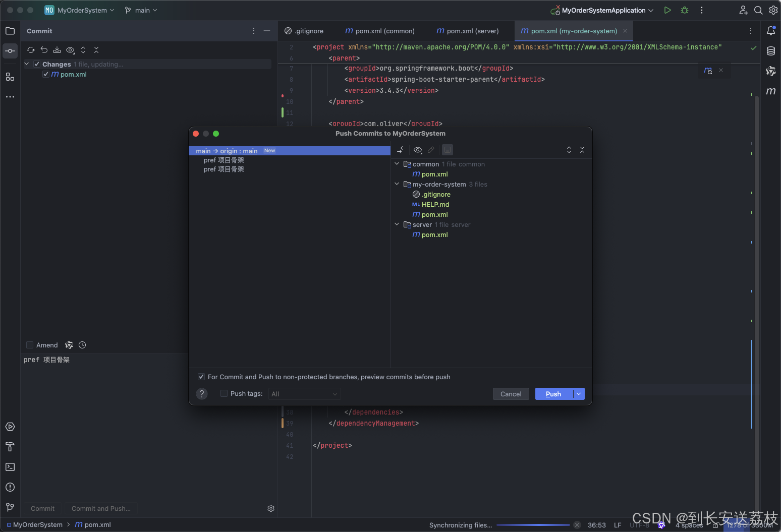Cancel the push commits dialog
781x532 pixels.
point(511,394)
